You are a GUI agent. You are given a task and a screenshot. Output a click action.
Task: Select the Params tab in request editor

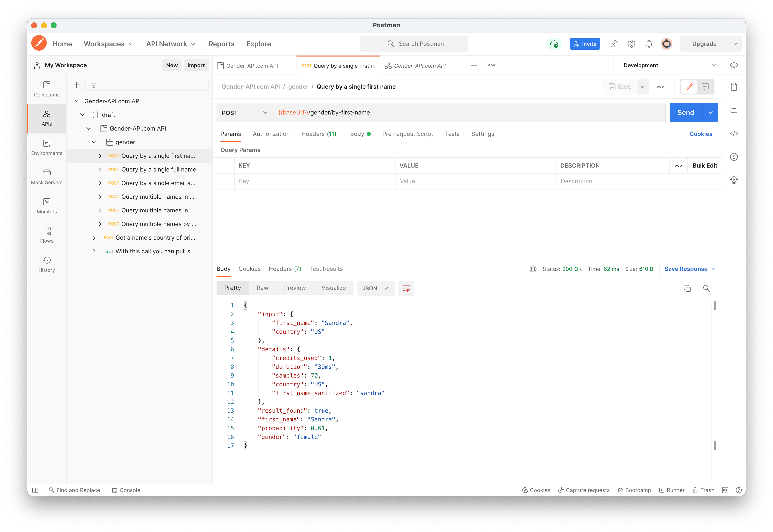pyautogui.click(x=231, y=134)
